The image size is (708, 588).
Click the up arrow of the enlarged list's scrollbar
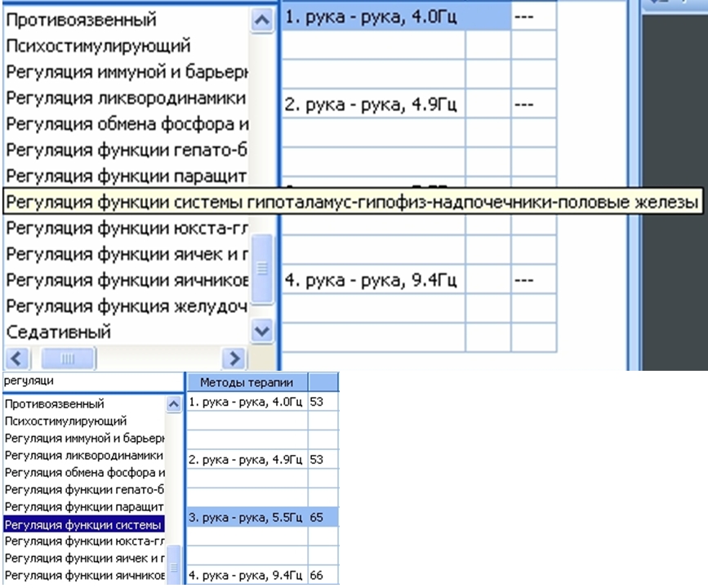pyautogui.click(x=262, y=20)
